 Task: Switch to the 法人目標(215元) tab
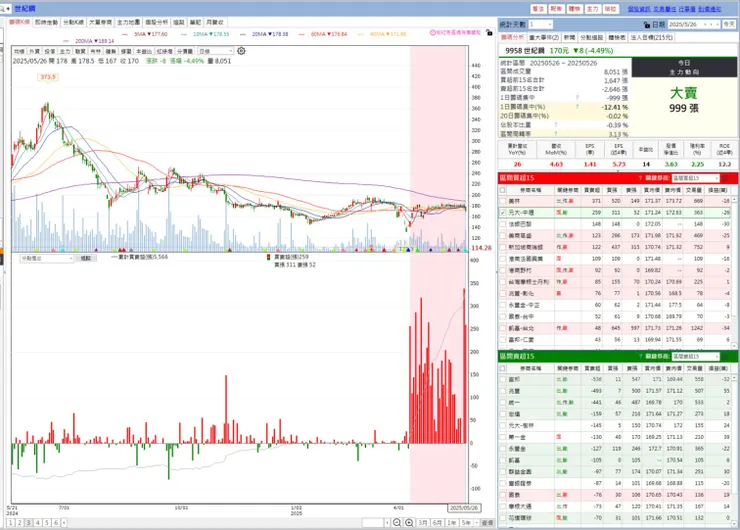(654, 37)
